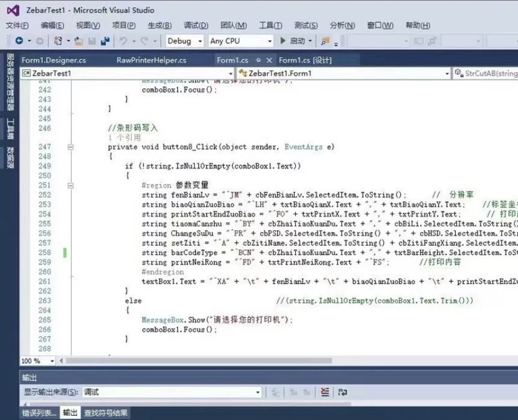
Task: Click the Undo arrow icon
Action: pos(123,41)
